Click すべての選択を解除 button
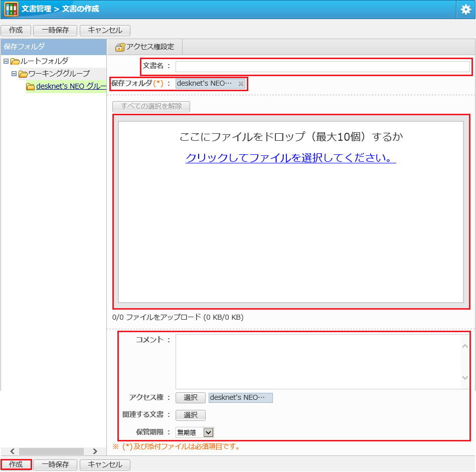Viewport: 476px width, 472px height. (x=151, y=106)
